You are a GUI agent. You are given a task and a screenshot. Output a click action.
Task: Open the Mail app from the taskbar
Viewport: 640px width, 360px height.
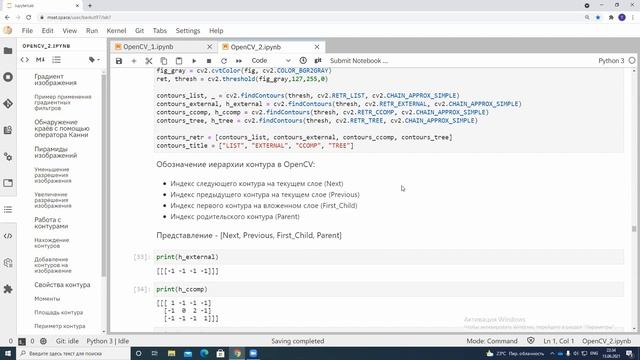point(188,353)
